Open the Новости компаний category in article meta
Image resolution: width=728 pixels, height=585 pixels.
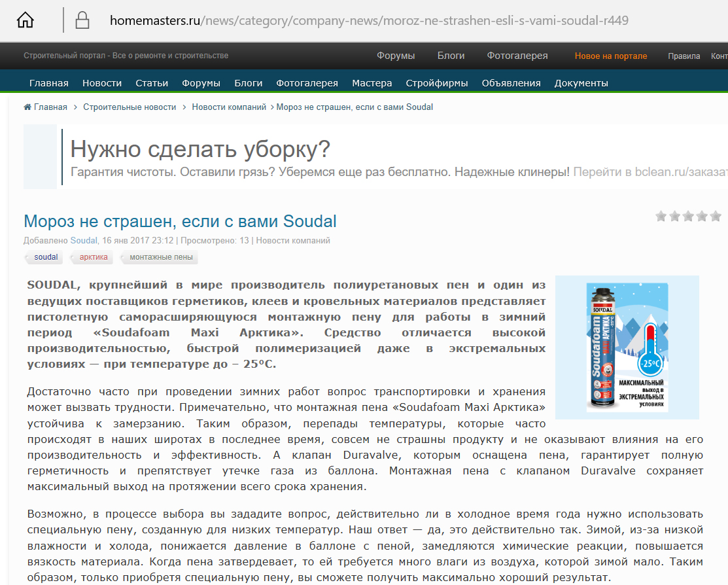coord(293,241)
